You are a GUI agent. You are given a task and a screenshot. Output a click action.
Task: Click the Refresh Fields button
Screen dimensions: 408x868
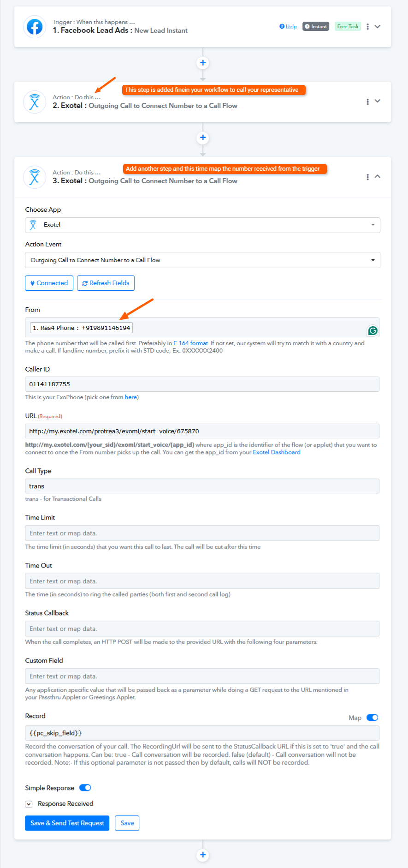(x=106, y=283)
